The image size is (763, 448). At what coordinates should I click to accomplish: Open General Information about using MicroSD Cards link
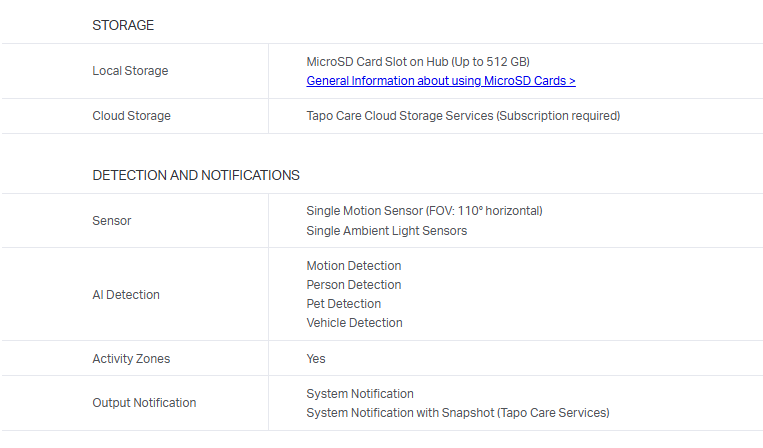click(440, 81)
